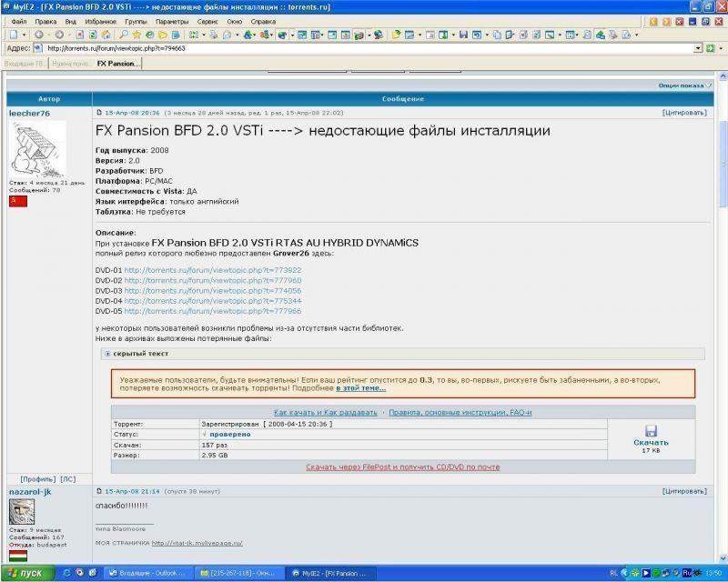Viewport: 728px width, 582px height.
Task: Click leecher76's avatar image
Action: [x=38, y=149]
